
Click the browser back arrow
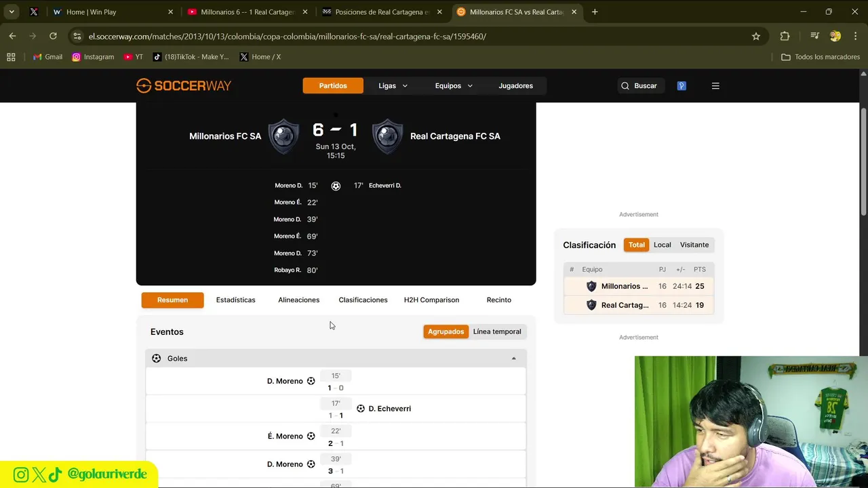click(x=12, y=36)
